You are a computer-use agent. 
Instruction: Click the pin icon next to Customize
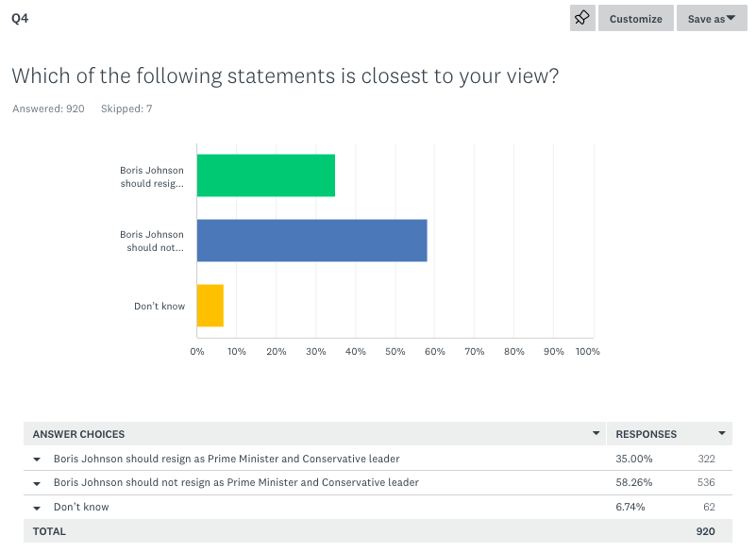pos(582,18)
